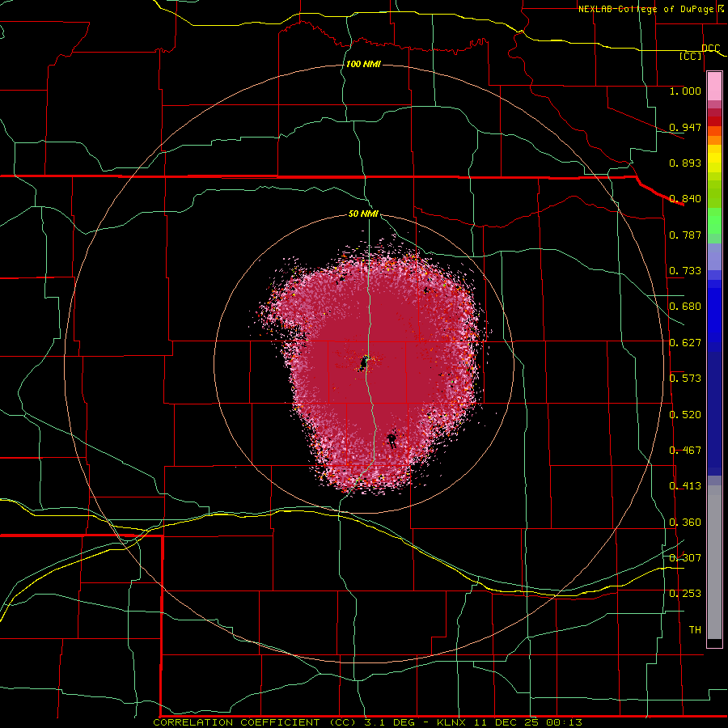Click the 0.520 scale value
Screen dimensions: 728x728
point(685,415)
